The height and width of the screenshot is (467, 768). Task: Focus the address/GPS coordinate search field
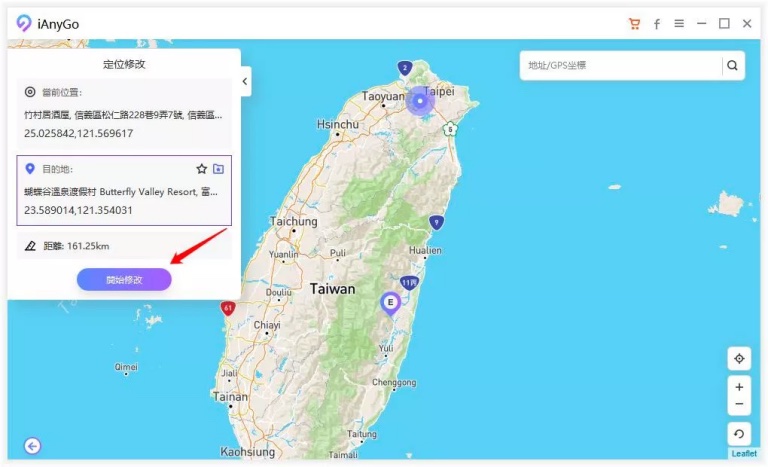coord(621,65)
